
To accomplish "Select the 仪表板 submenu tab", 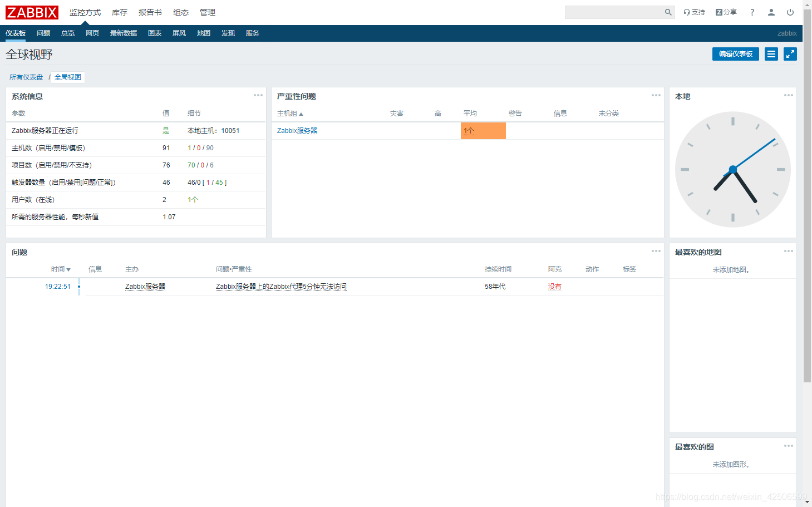I will point(16,33).
